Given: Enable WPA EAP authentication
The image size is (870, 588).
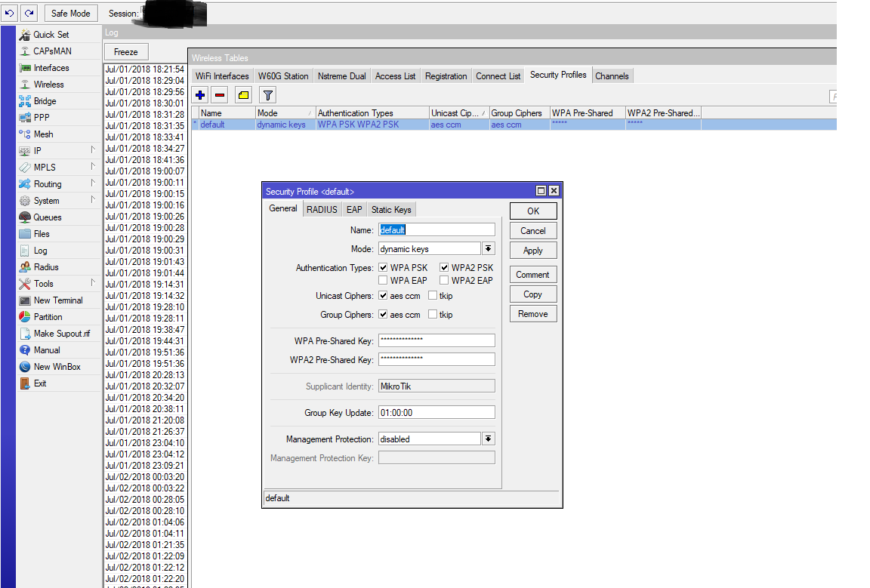Looking at the screenshot, I should (383, 280).
